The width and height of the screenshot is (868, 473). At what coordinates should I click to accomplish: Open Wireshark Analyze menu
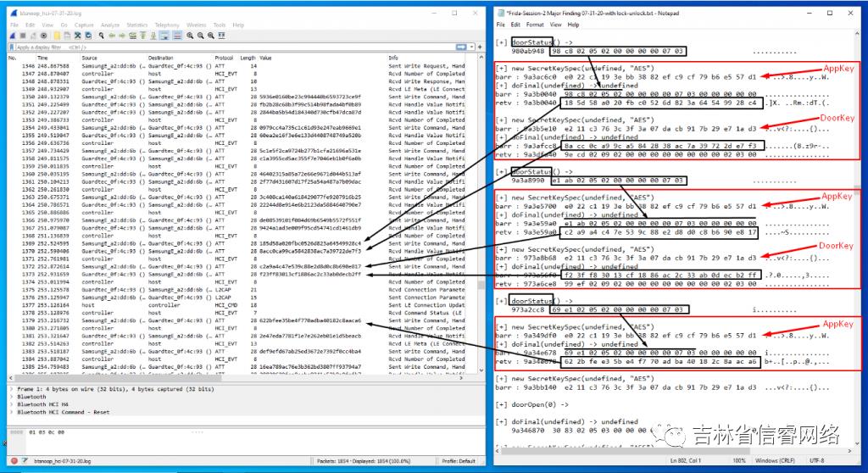[x=110, y=25]
